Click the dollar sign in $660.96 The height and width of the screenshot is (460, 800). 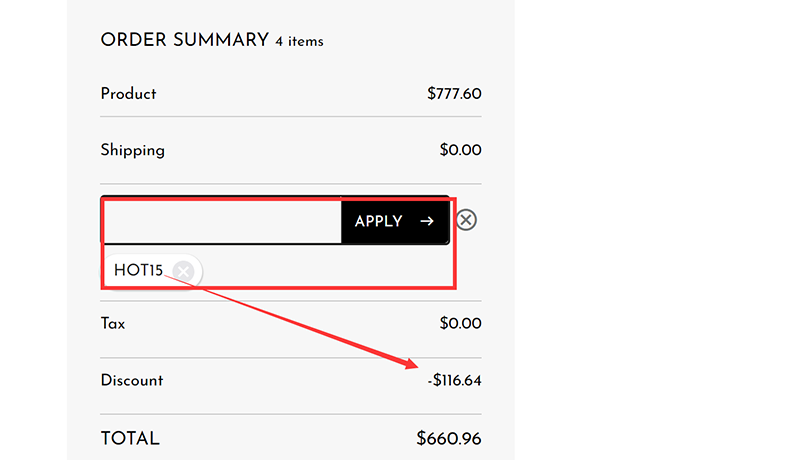point(421,439)
